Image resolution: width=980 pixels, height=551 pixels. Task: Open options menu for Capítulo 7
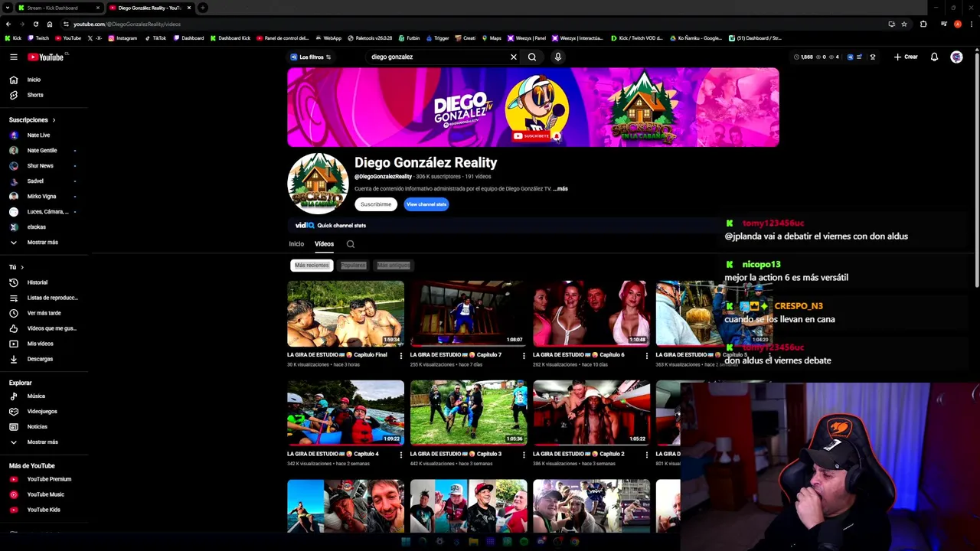[x=524, y=355]
